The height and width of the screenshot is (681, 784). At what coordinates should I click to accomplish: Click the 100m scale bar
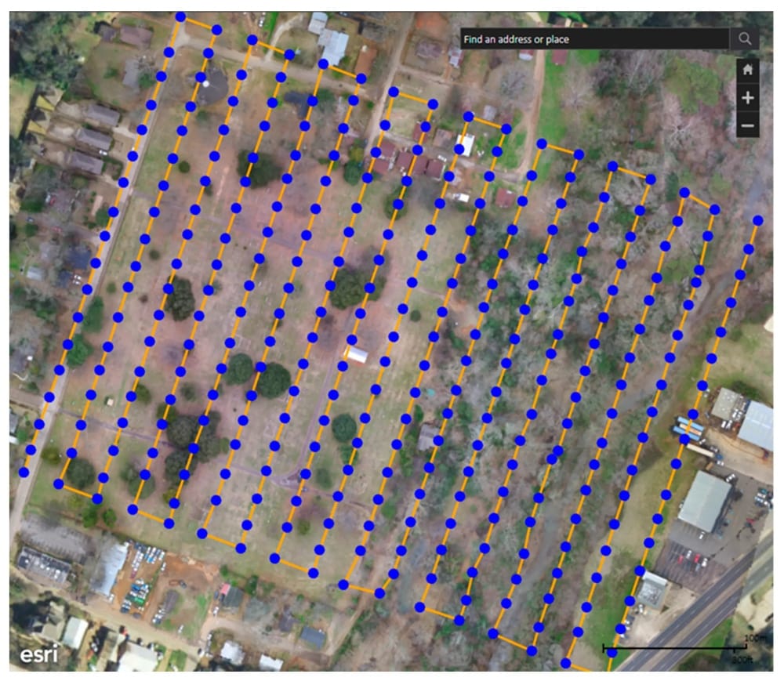(674, 648)
